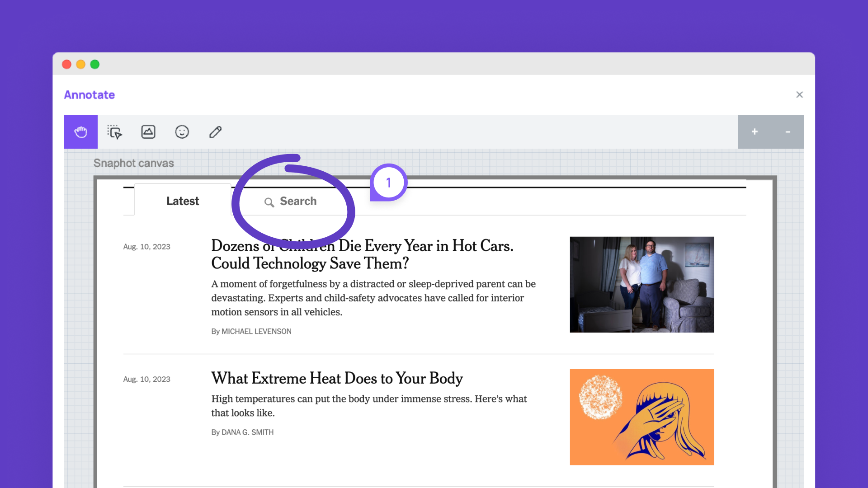868x488 pixels.
Task: Open the Hot Cars article headline
Action: click(x=362, y=254)
